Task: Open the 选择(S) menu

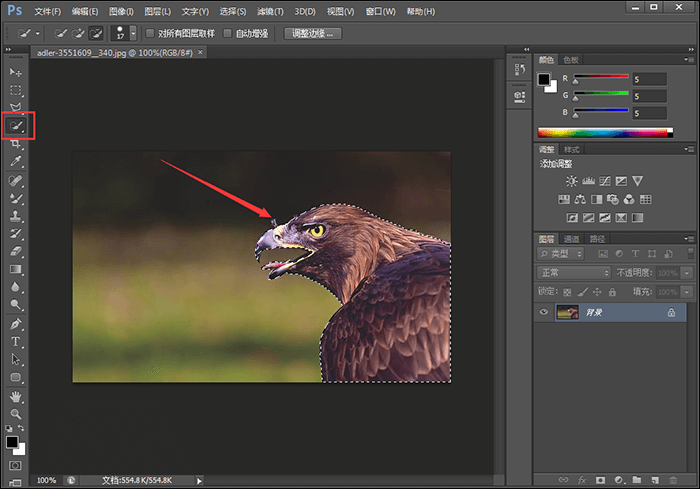Action: (233, 12)
